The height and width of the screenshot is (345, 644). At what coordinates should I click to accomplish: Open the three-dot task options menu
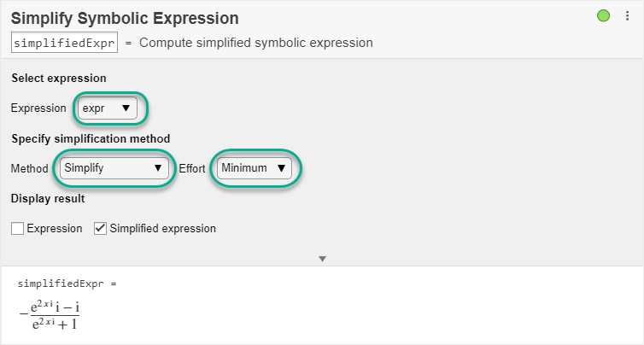click(625, 16)
